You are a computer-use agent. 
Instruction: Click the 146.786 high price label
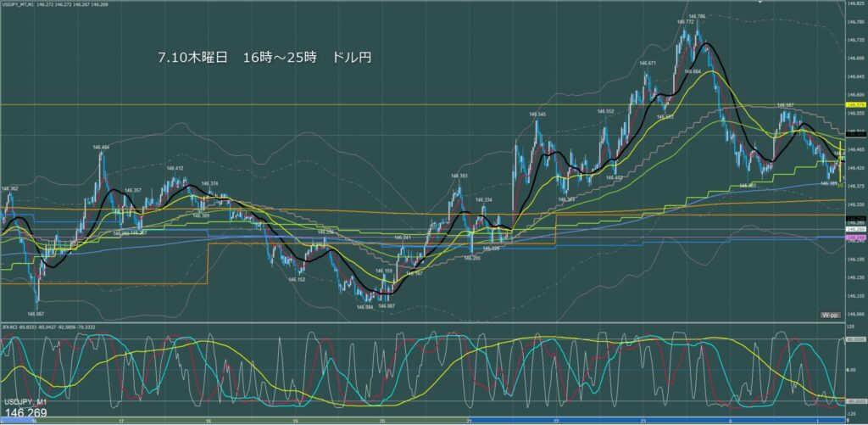697,17
